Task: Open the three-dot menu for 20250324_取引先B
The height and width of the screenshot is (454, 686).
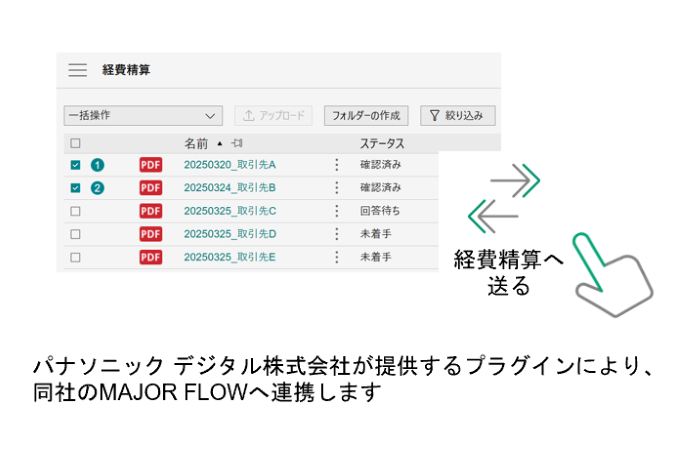Action: tap(336, 188)
